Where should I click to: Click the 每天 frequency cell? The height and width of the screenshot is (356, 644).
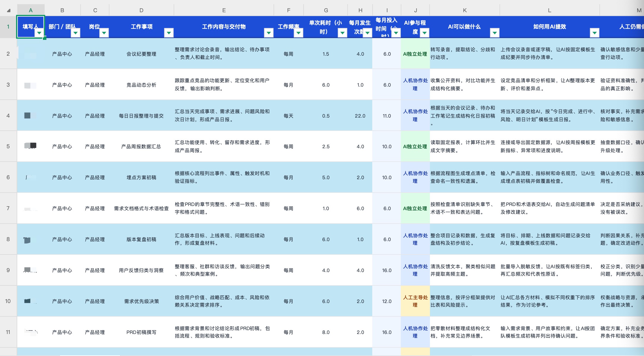click(289, 115)
